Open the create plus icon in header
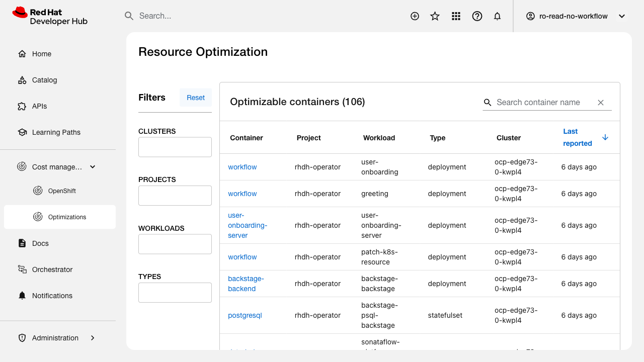 (415, 16)
